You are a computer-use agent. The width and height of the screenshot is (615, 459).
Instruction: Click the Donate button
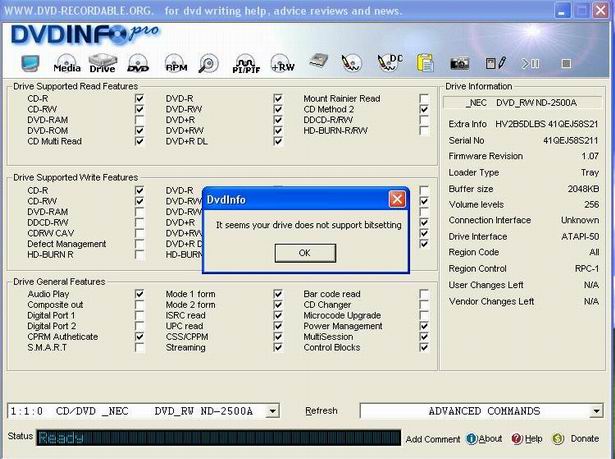point(575,439)
